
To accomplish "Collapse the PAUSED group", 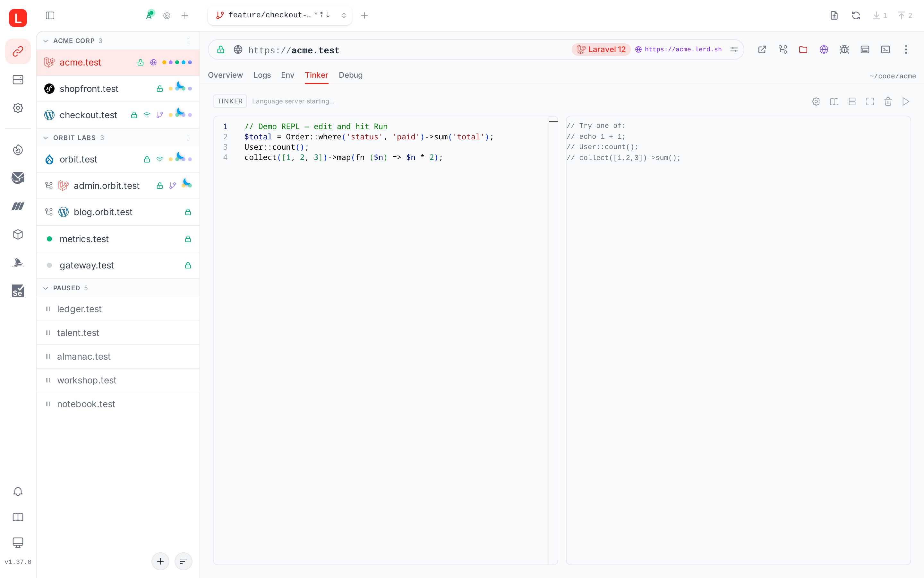I will tap(46, 288).
